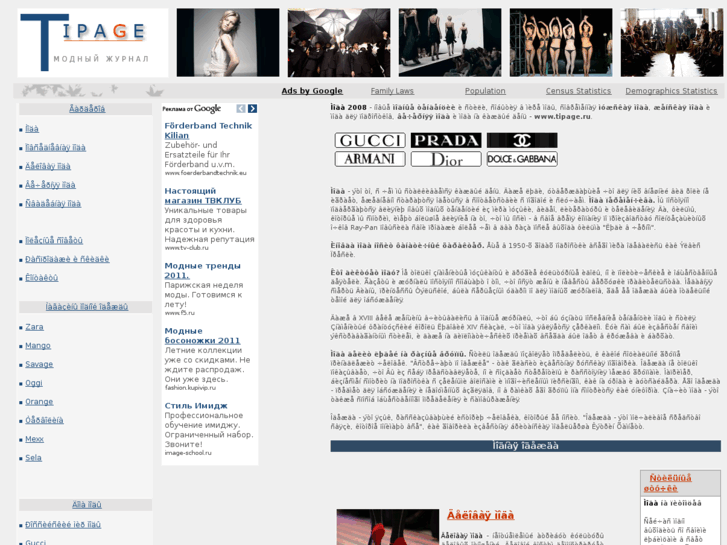
Task: Click the Dolce & Gabbana logo
Action: 522,159
